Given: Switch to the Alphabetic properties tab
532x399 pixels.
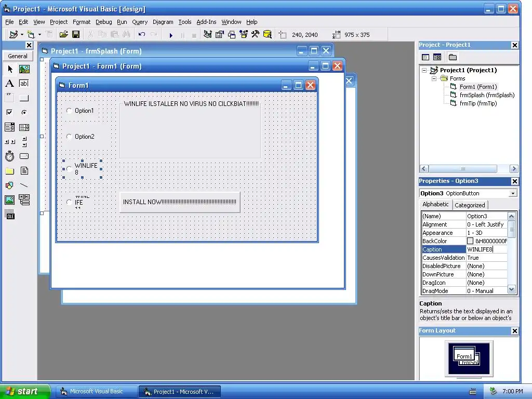Looking at the screenshot, I should click(436, 204).
